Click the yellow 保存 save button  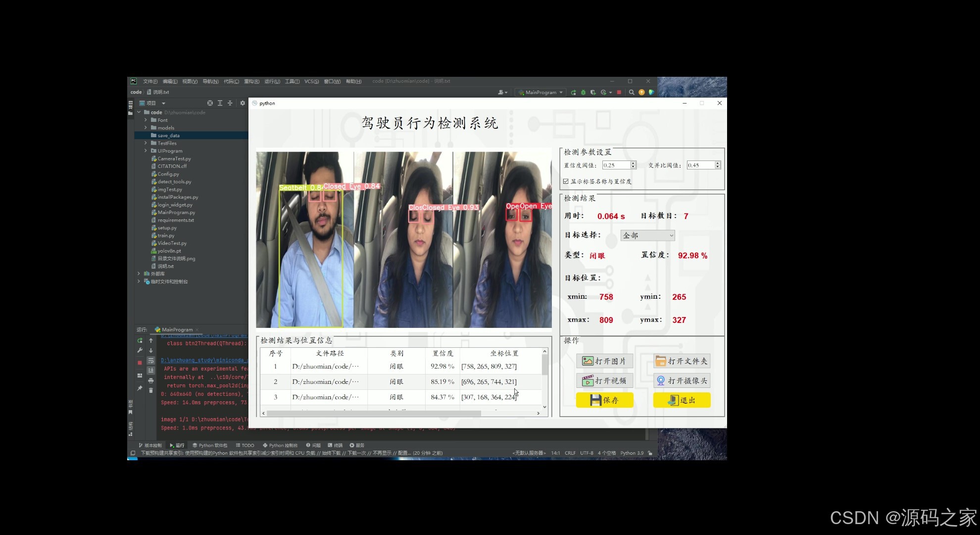coord(604,400)
